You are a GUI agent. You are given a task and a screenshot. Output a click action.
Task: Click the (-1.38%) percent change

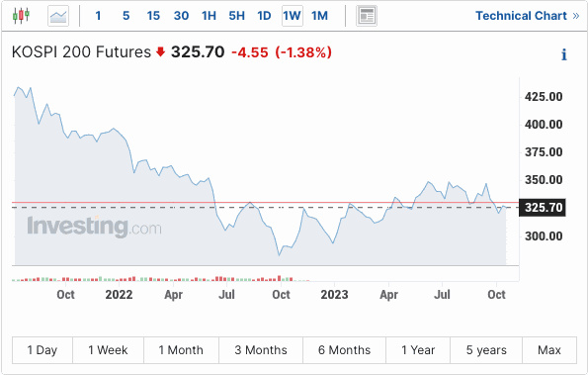[x=303, y=52]
